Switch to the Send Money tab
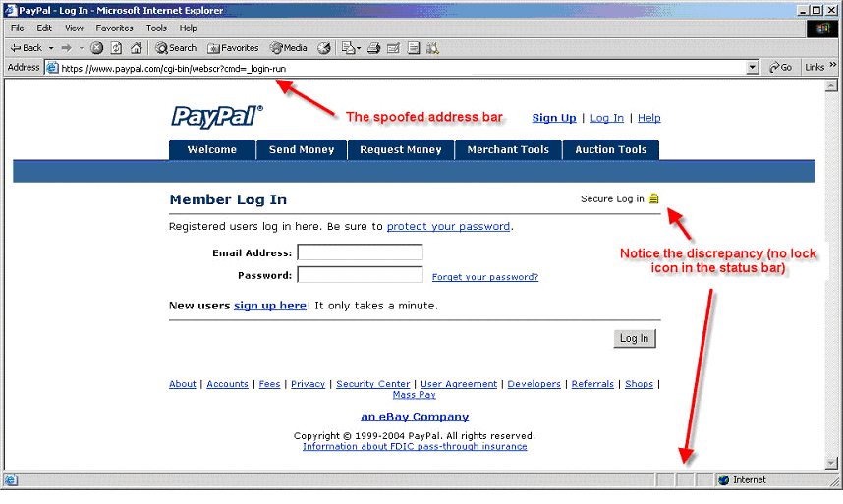 click(302, 149)
